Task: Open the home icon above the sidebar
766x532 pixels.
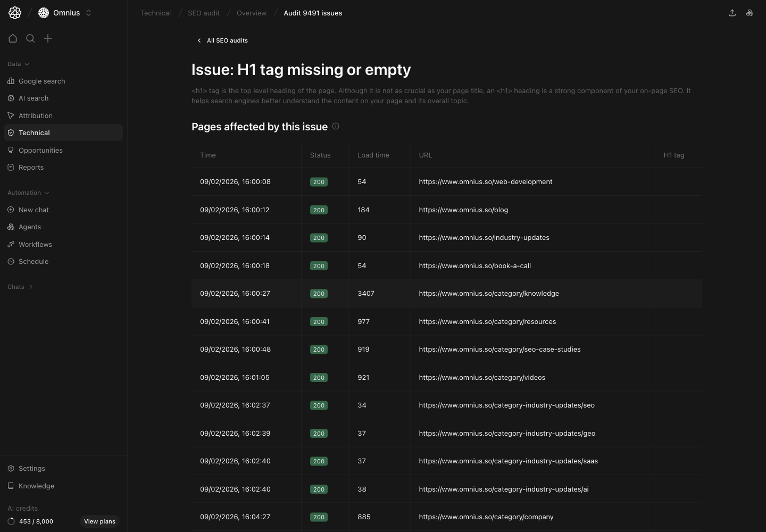Action: click(13, 38)
